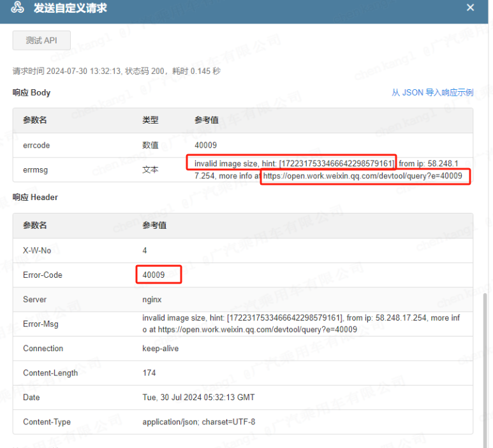Click the Content-Length value 174
493x448 pixels.
(x=149, y=373)
